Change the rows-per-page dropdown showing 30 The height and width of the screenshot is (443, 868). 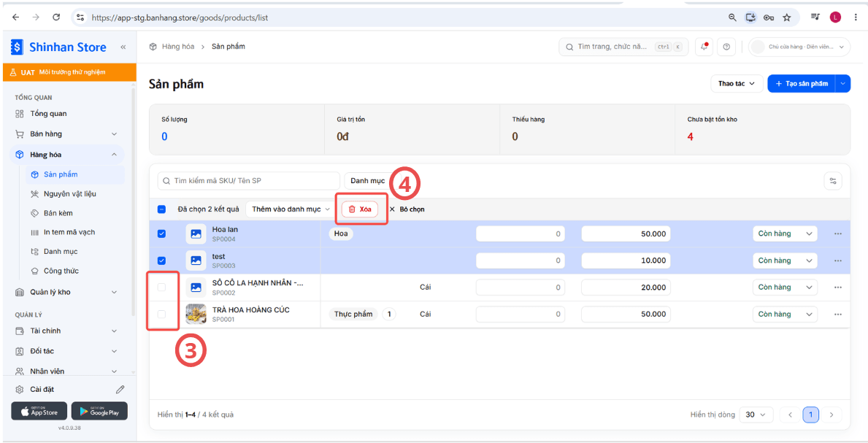click(x=756, y=415)
